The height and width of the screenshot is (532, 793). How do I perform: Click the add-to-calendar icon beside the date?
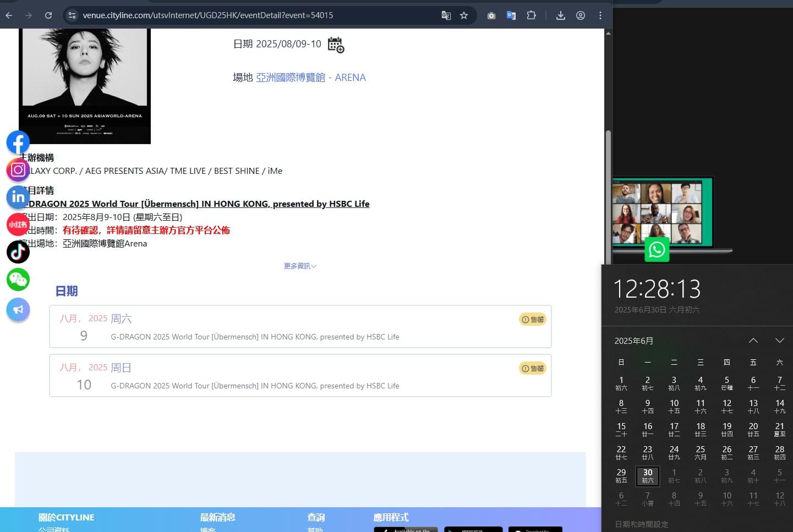(336, 45)
